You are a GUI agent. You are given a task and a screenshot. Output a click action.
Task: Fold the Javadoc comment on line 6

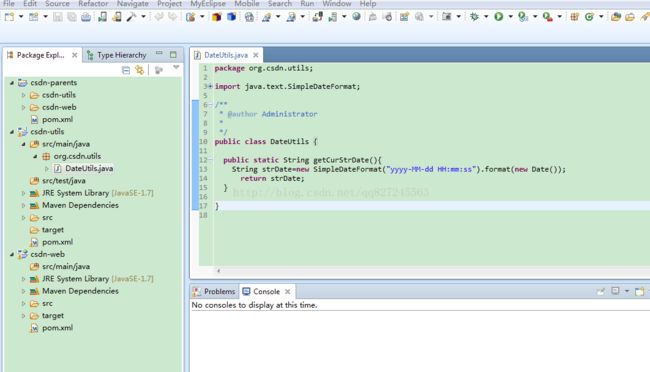point(210,105)
